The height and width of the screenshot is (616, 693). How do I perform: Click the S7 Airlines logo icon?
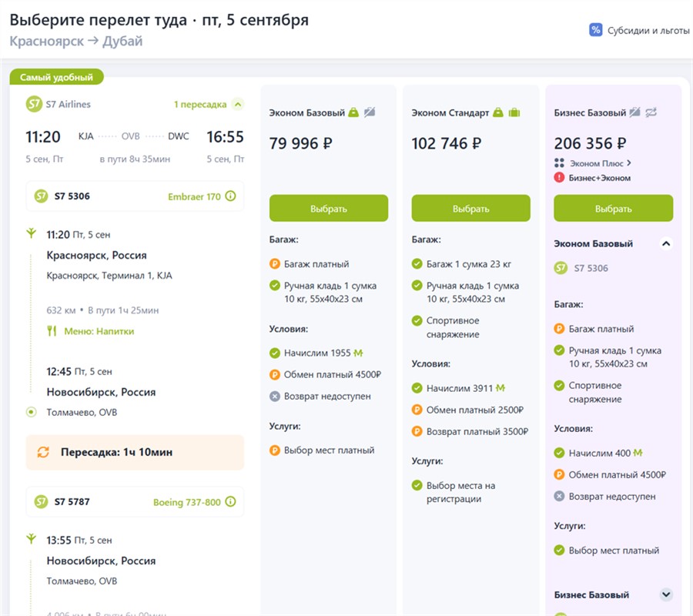33,104
